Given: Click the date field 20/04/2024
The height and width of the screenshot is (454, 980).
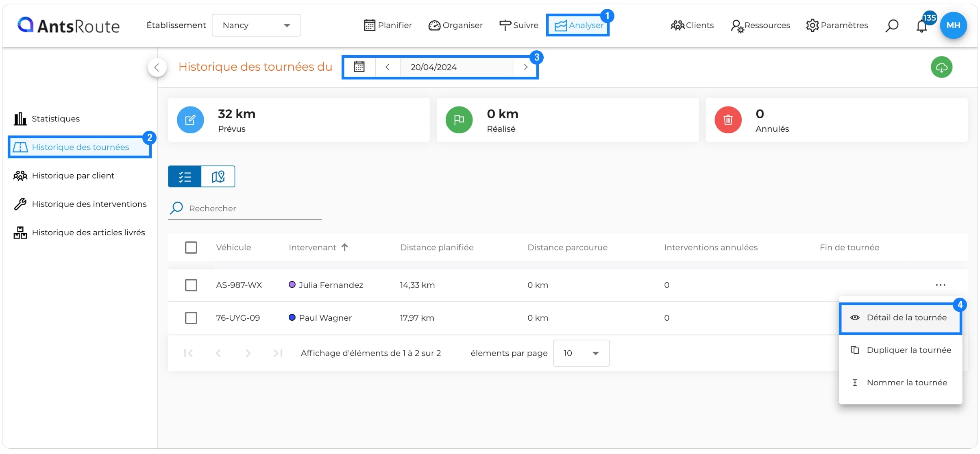Looking at the screenshot, I should 456,67.
